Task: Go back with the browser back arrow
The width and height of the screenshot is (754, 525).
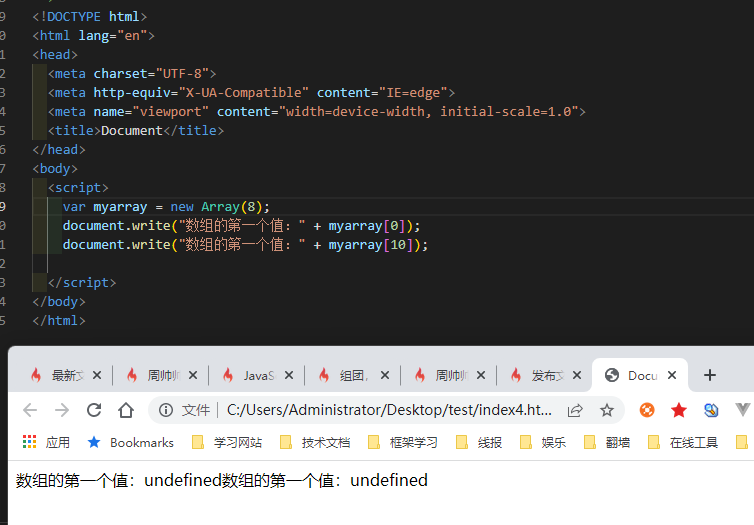Action: pyautogui.click(x=30, y=410)
